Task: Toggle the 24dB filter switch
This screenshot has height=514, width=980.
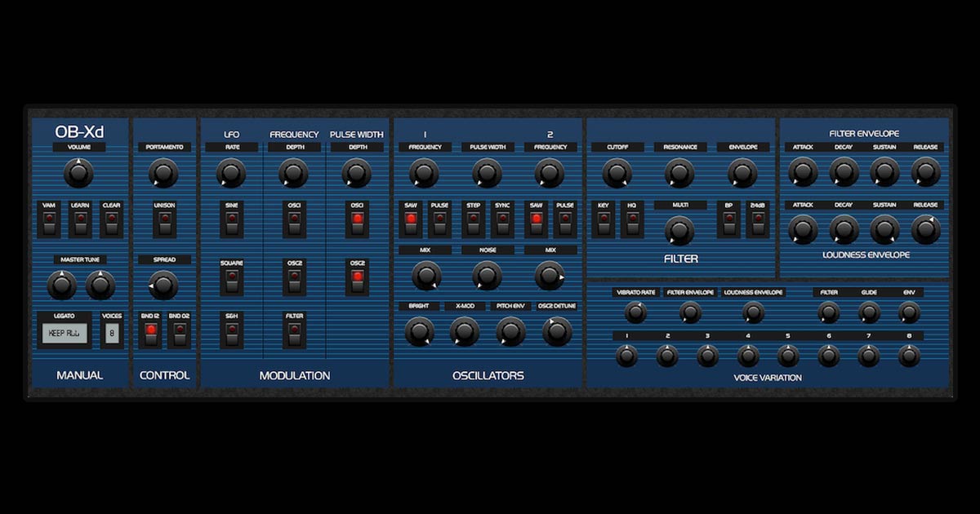Action: coord(758,223)
